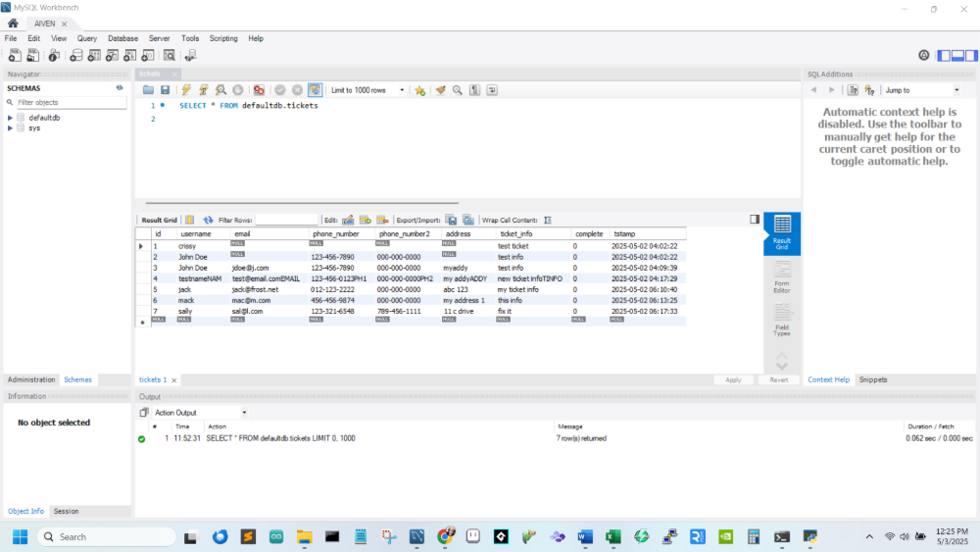
Task: Click the Apply button
Action: 733,379
